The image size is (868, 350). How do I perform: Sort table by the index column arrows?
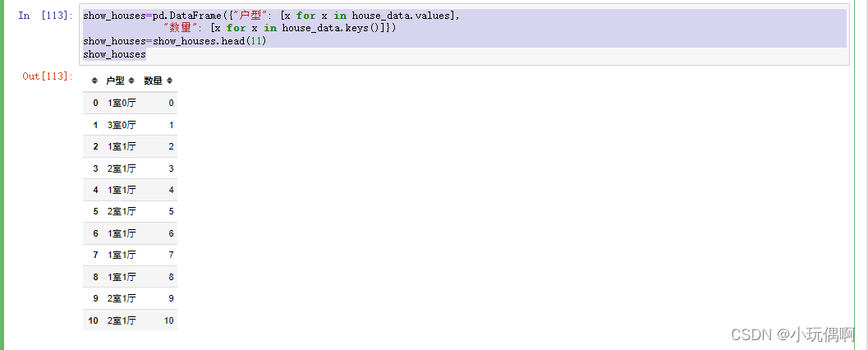(x=94, y=81)
